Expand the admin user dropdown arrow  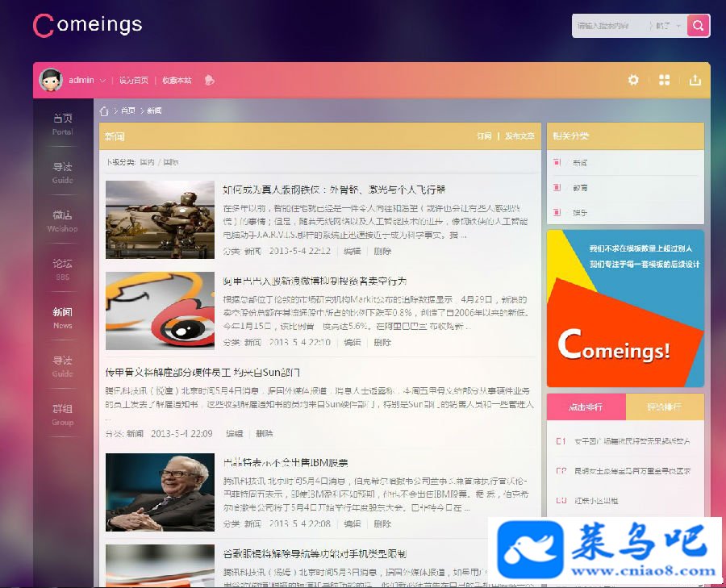tap(102, 81)
